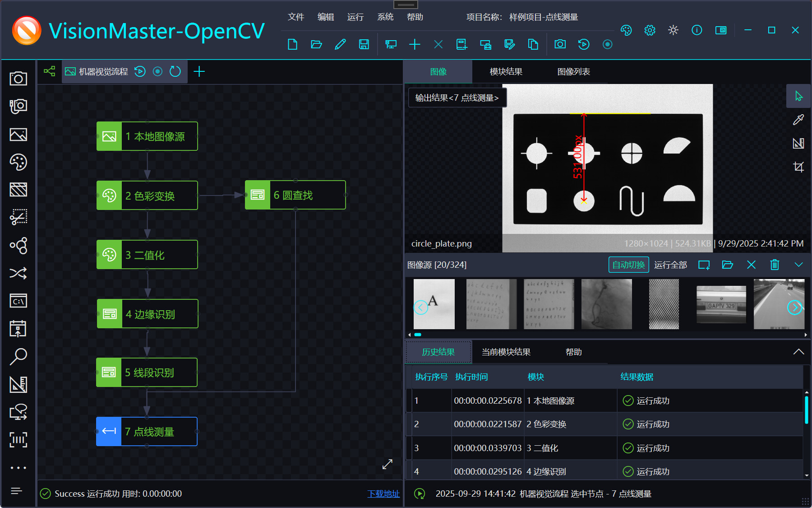Select the eyedropper tool in image panel

[798, 120]
